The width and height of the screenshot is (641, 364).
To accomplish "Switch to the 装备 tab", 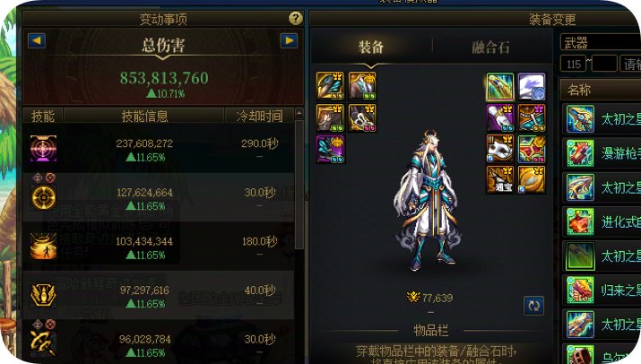I will tap(371, 47).
